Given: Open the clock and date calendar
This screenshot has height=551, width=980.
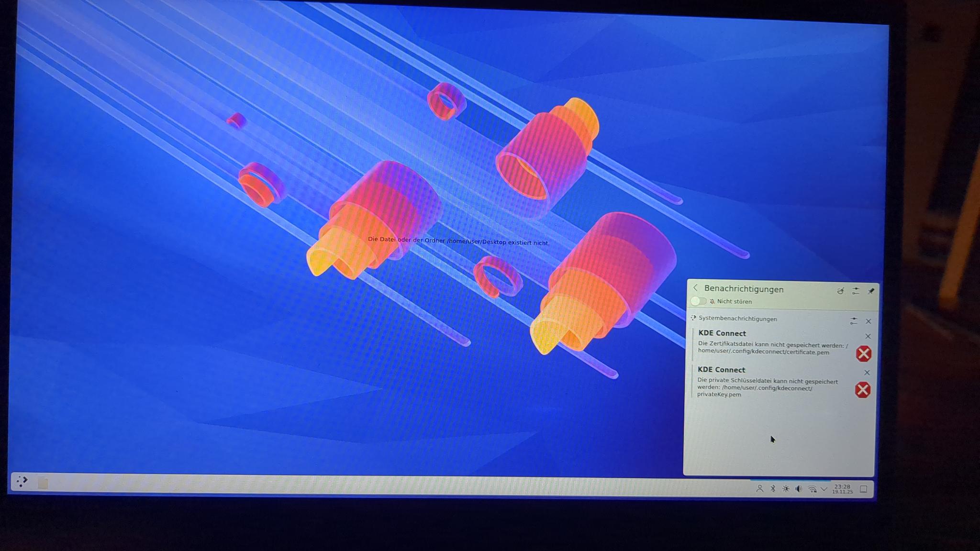Looking at the screenshot, I should (842, 489).
